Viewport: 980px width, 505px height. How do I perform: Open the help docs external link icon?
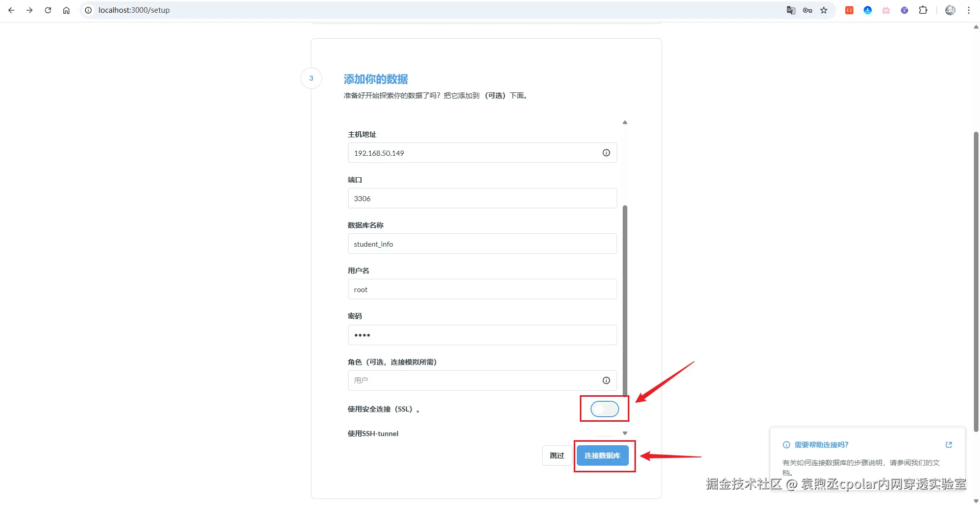949,445
